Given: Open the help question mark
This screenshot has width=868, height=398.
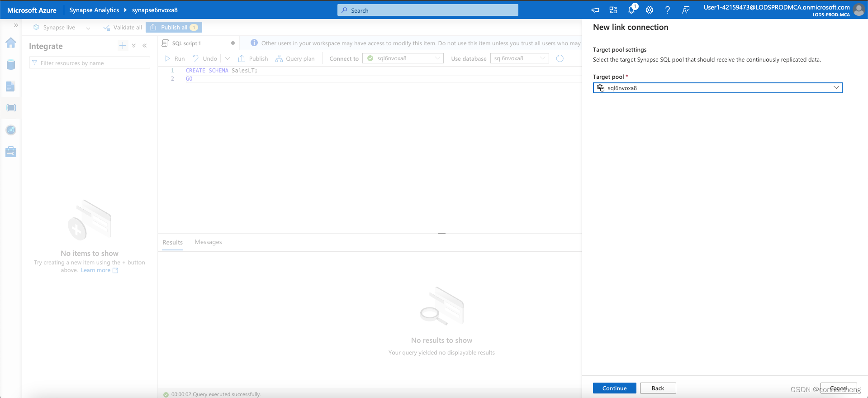Looking at the screenshot, I should (668, 10).
